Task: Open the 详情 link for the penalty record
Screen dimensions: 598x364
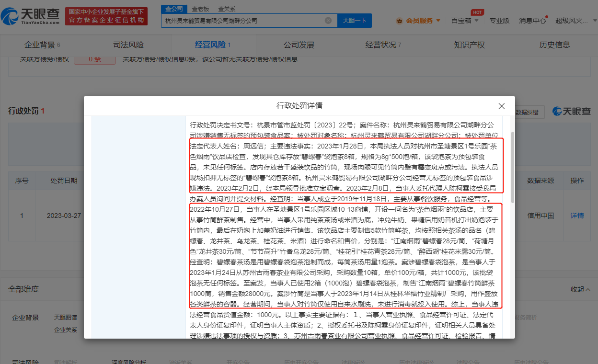Action: (x=576, y=216)
